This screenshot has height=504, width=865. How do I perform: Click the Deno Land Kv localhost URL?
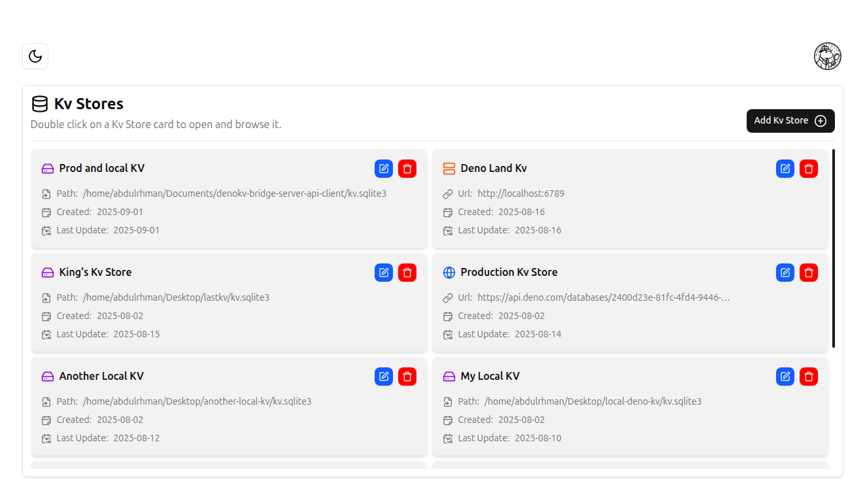[520, 194]
